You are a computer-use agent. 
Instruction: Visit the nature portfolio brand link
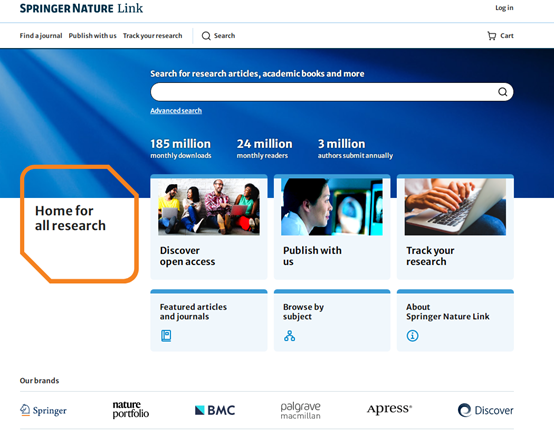point(131,410)
